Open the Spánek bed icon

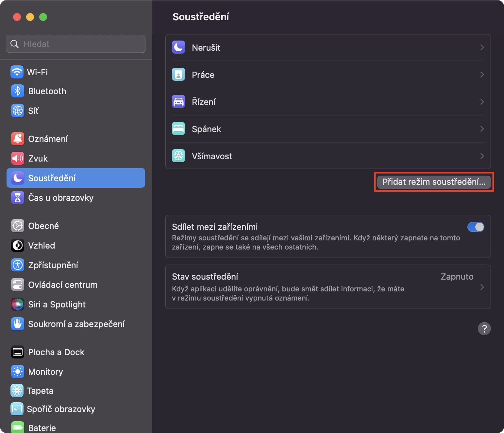pos(178,129)
